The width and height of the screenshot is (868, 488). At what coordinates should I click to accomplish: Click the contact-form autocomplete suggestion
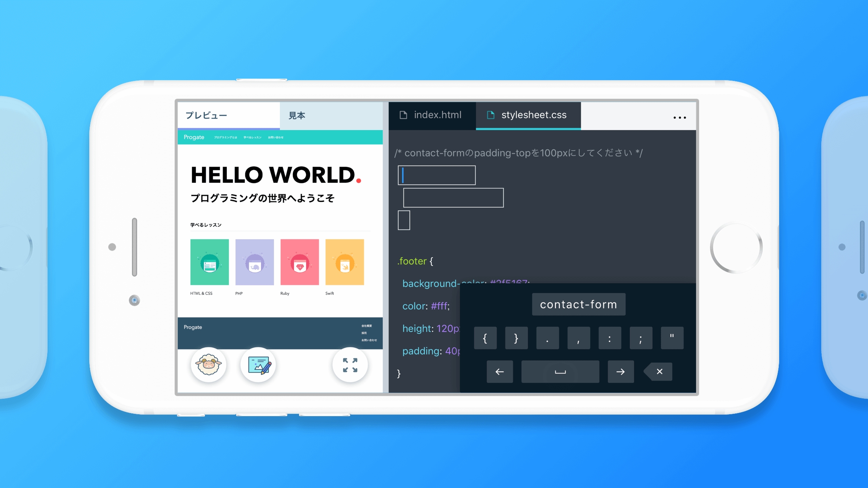pyautogui.click(x=578, y=305)
